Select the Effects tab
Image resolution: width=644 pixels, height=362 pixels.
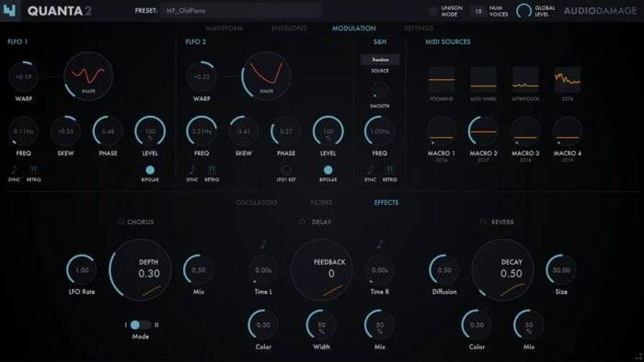(x=386, y=202)
